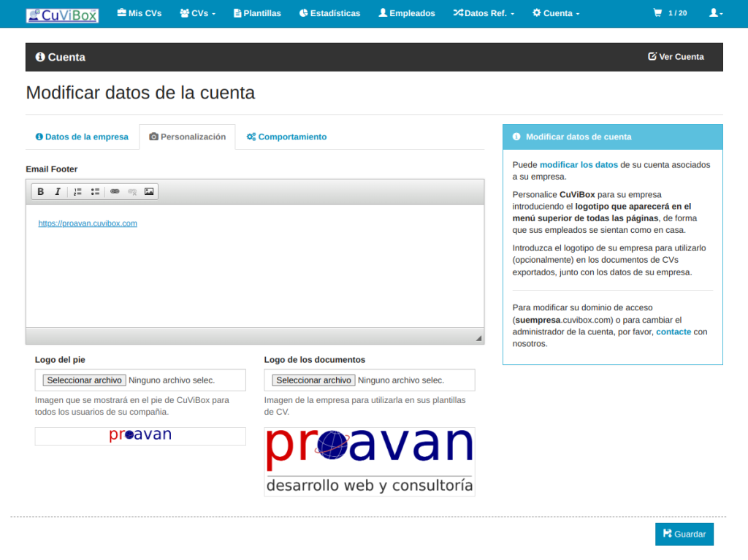Click the proavan.cuvibox.com link in editor

point(88,223)
